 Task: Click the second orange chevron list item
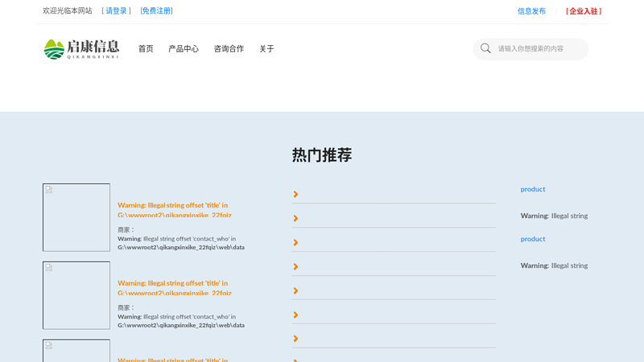[394, 218]
